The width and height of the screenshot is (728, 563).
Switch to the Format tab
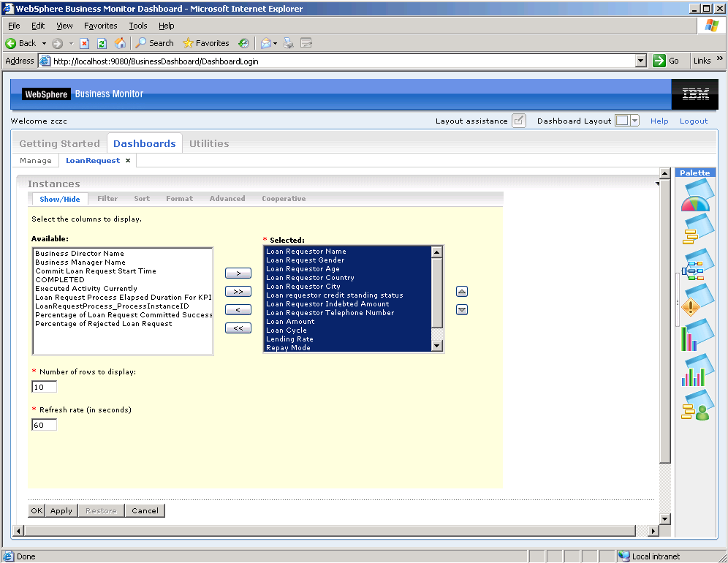click(179, 198)
